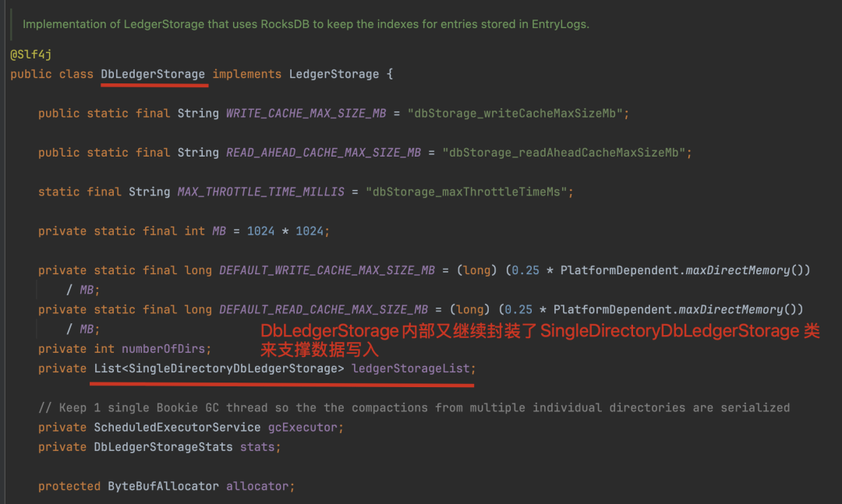Click DbLedgerStorageStats type name
842x504 pixels.
(x=163, y=447)
